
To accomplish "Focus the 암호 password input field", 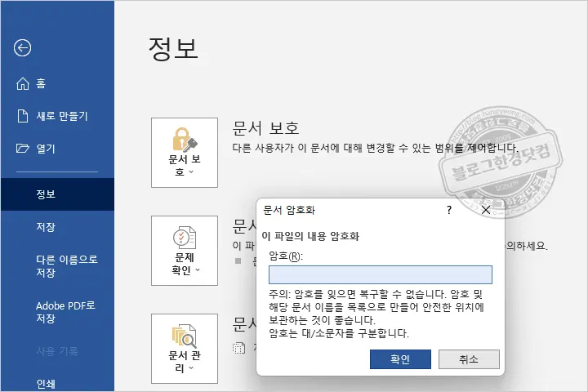I will 381,275.
